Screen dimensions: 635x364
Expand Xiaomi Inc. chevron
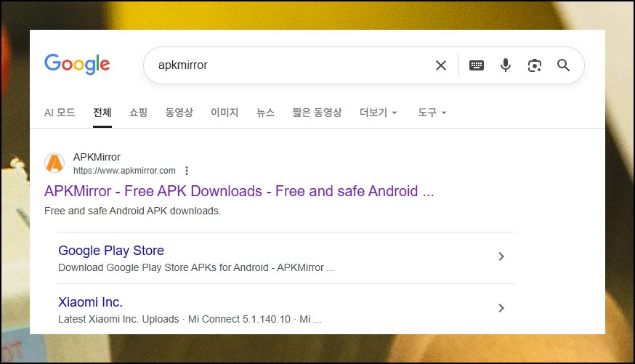(501, 308)
